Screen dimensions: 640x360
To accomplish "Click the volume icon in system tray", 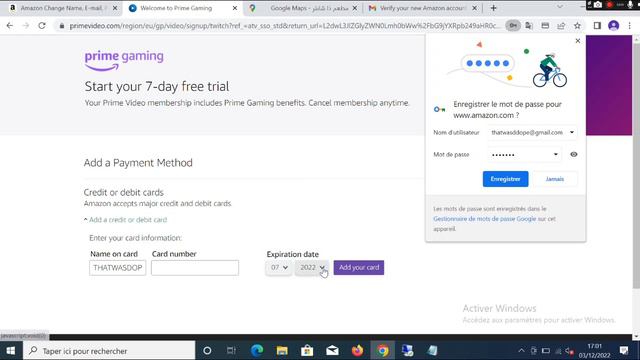I will point(569,351).
